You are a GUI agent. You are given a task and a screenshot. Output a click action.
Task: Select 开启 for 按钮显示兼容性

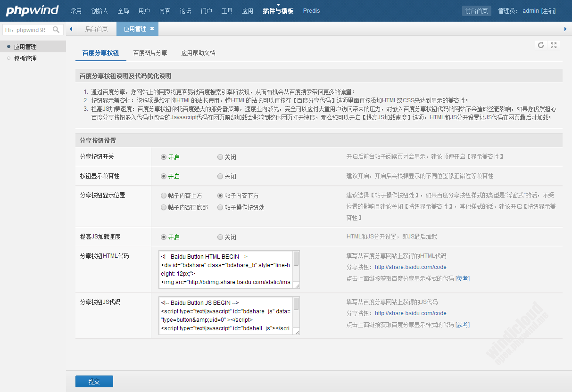[x=164, y=176]
